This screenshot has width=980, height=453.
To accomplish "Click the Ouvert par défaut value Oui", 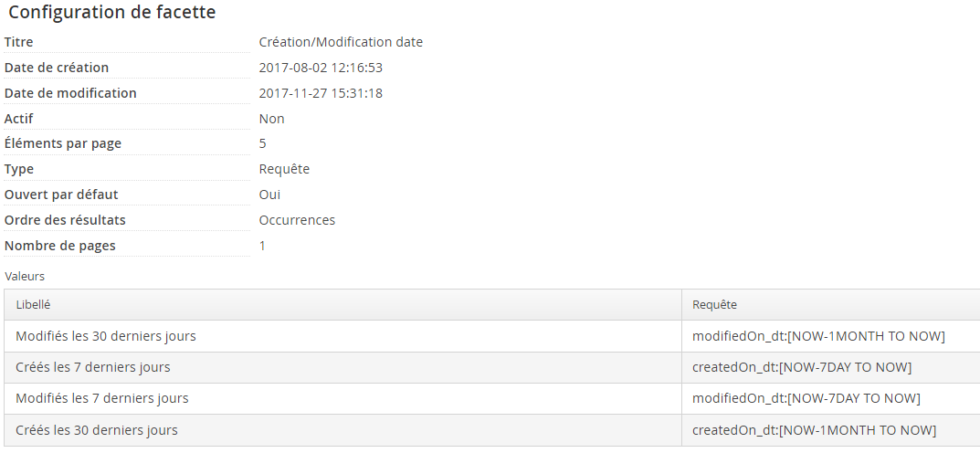I will pos(270,195).
